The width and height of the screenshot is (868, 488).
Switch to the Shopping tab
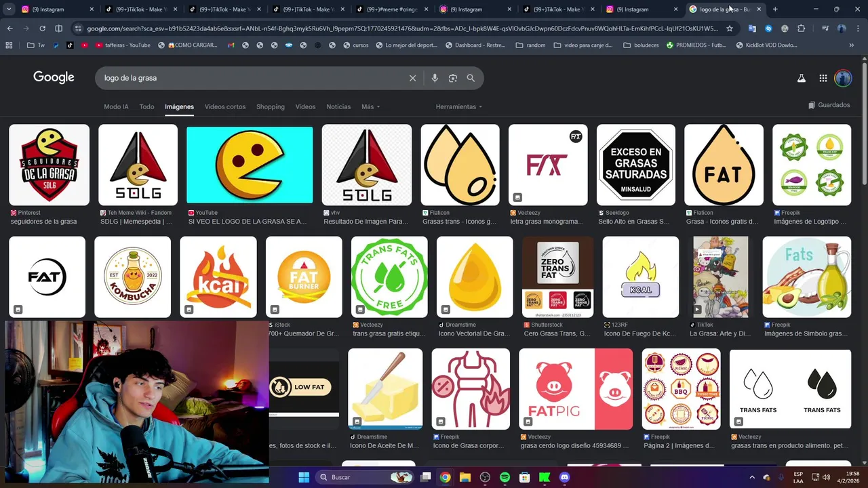click(270, 106)
